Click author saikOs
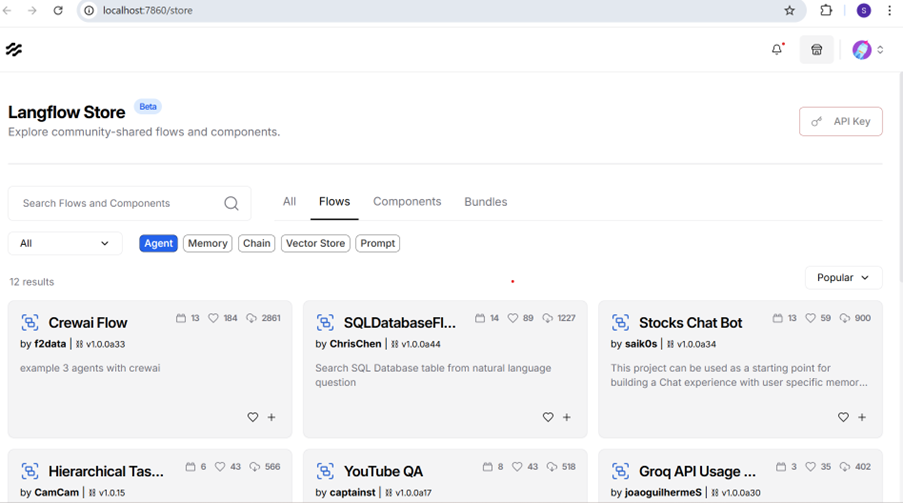The height and width of the screenshot is (503, 903). click(641, 344)
